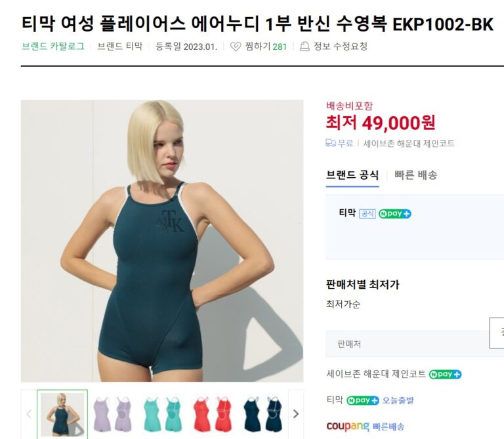This screenshot has height=439, width=504.
Task: Click the Npay badge in 티막 seller row
Action: click(x=363, y=400)
